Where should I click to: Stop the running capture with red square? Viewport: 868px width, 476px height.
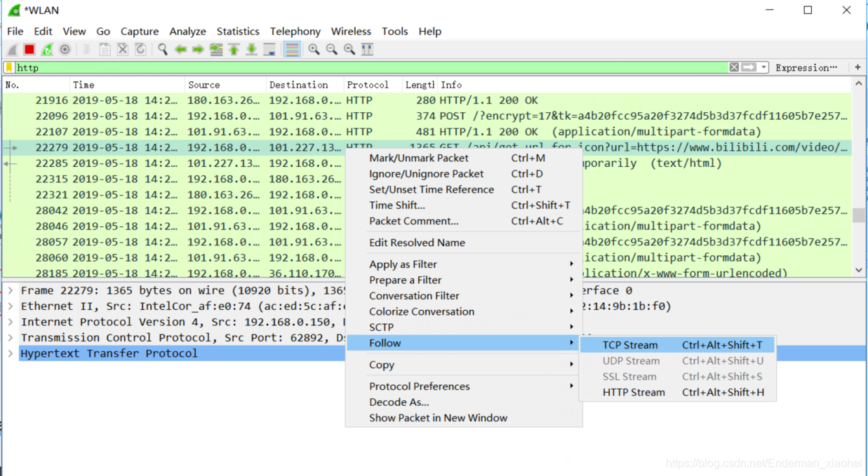pos(29,50)
